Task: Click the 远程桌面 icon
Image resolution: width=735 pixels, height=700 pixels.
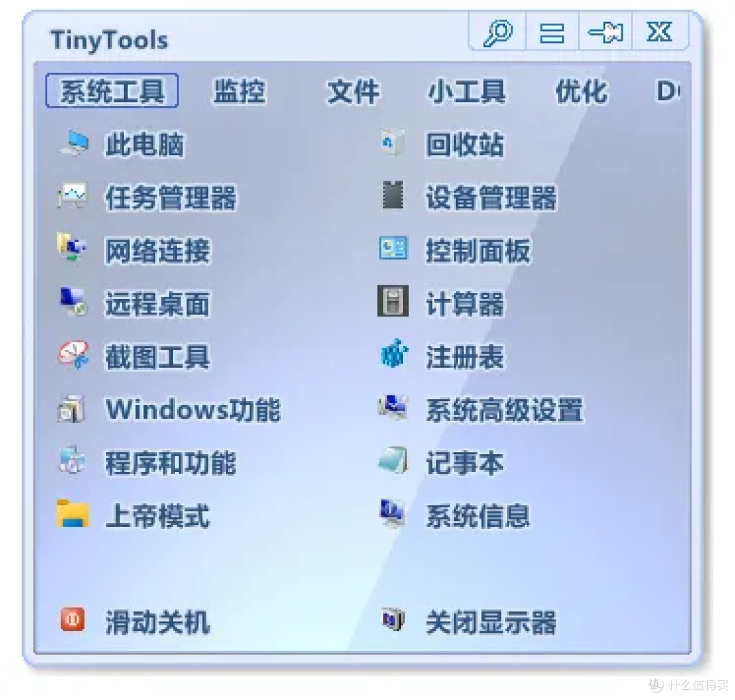Action: pyautogui.click(x=73, y=302)
